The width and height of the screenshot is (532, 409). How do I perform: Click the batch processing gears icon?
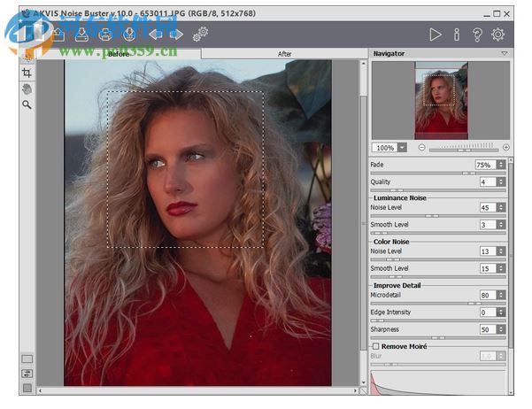pos(201,34)
